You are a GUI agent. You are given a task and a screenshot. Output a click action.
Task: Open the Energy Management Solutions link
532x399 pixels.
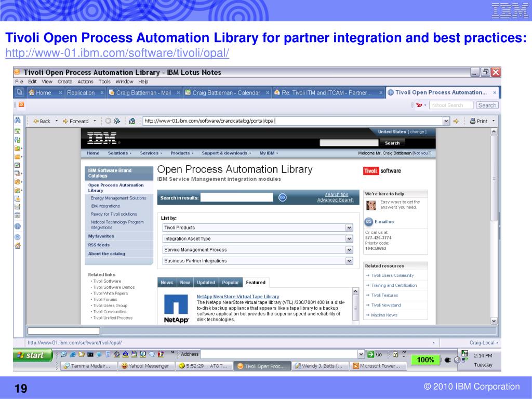click(118, 198)
